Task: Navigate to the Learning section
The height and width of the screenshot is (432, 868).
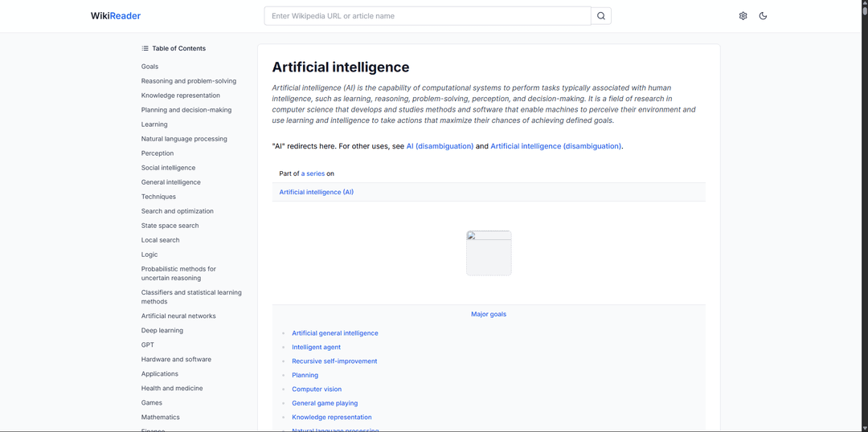Action: click(x=154, y=124)
